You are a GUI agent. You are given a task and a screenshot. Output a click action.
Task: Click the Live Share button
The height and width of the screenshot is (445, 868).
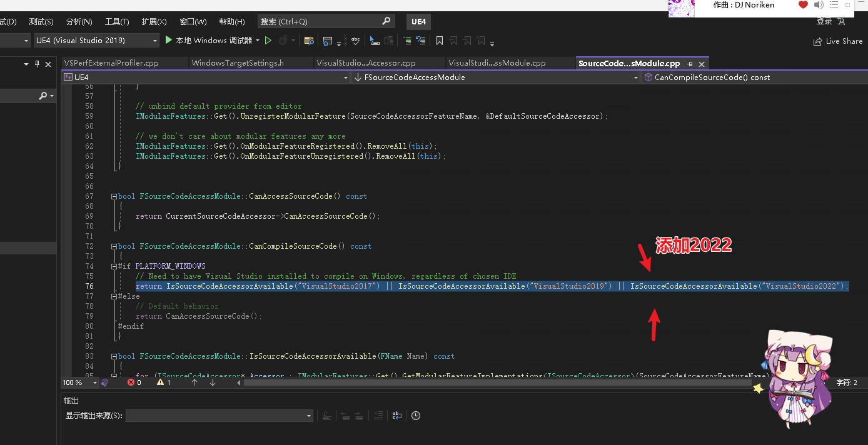pyautogui.click(x=837, y=41)
